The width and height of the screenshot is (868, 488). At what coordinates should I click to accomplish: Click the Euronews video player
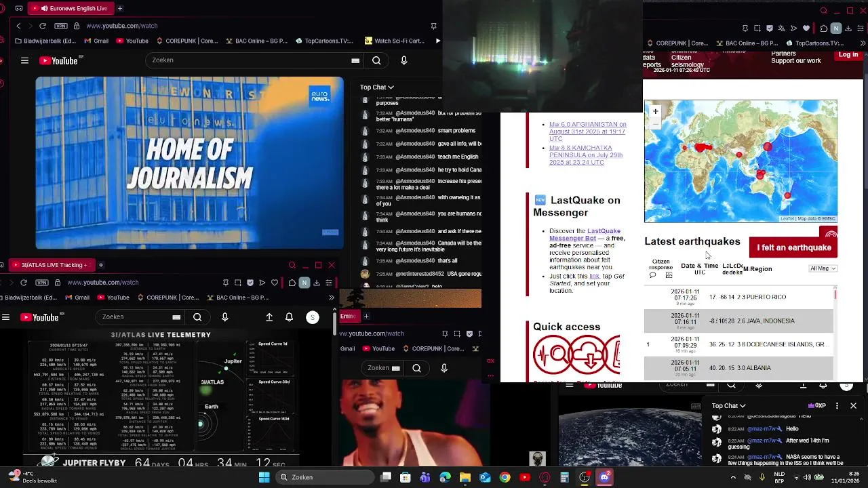click(190, 163)
